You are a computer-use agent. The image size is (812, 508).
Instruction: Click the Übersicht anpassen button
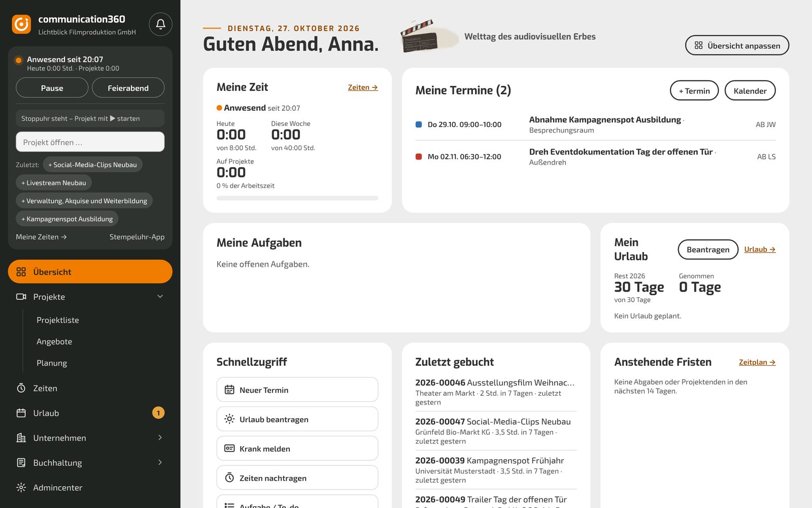[737, 45]
